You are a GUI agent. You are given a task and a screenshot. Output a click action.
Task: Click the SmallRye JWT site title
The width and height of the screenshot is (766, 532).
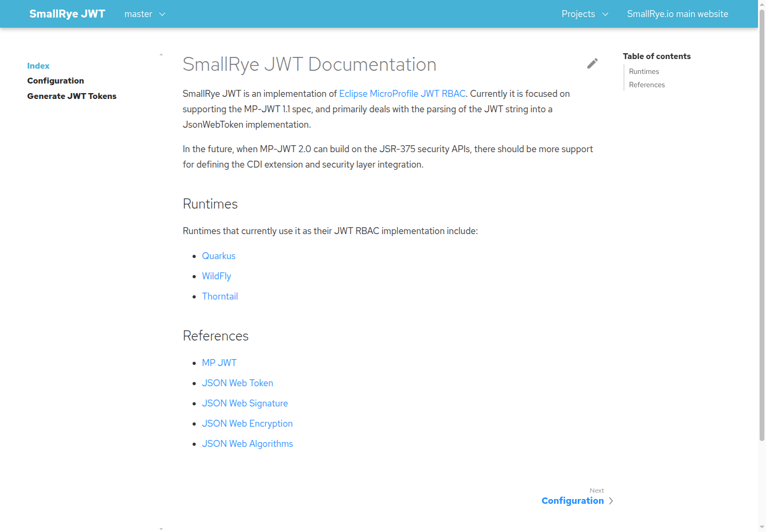[67, 14]
